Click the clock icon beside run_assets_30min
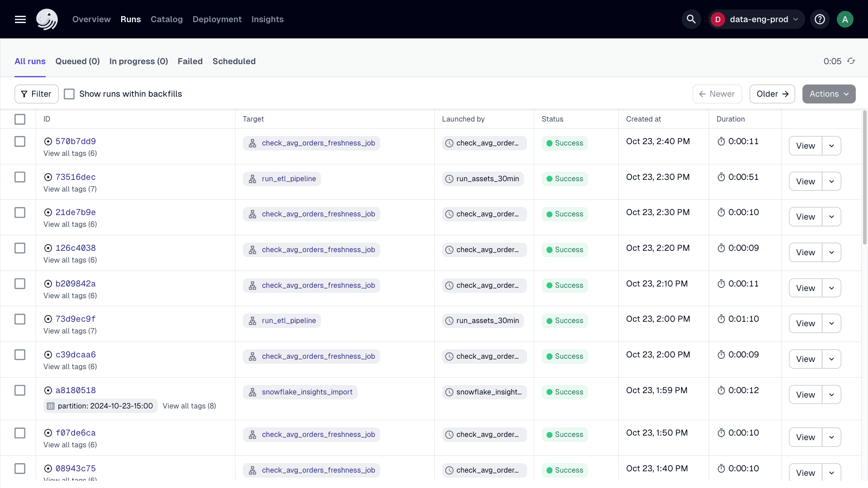The height and width of the screenshot is (488, 868). click(x=449, y=178)
